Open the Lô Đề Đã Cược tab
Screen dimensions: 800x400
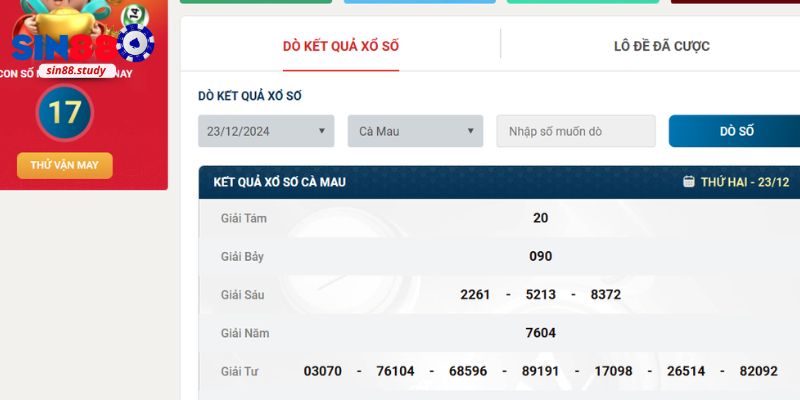tap(661, 46)
